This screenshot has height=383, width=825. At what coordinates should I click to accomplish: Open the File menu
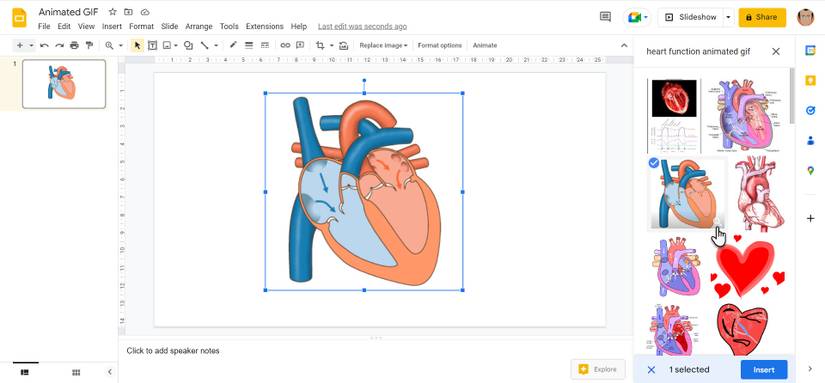(44, 26)
